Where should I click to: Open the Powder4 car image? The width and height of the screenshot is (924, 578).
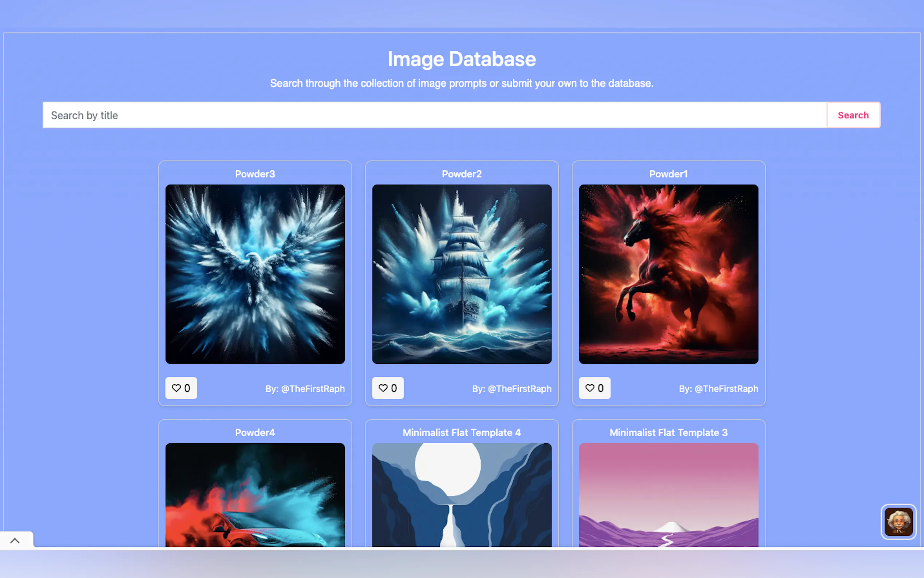[255, 495]
